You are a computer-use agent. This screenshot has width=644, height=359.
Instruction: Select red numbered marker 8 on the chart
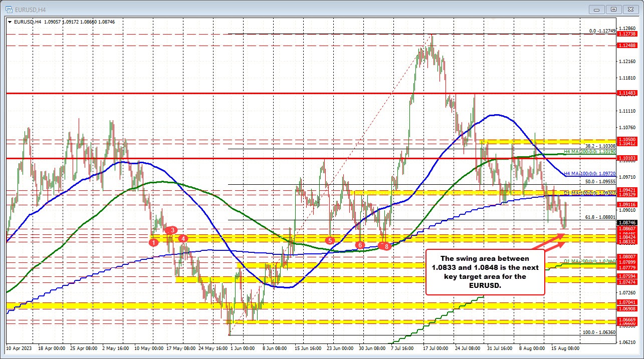pos(387,246)
